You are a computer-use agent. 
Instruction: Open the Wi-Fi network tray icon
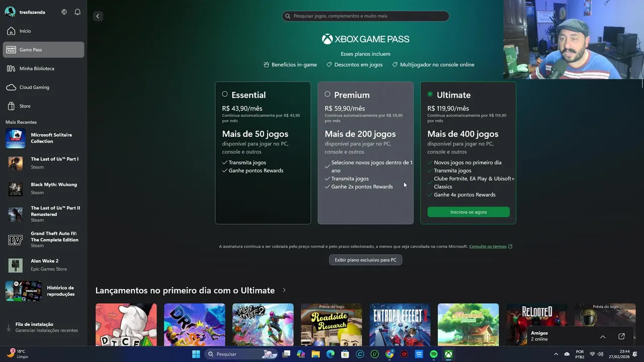(592, 354)
